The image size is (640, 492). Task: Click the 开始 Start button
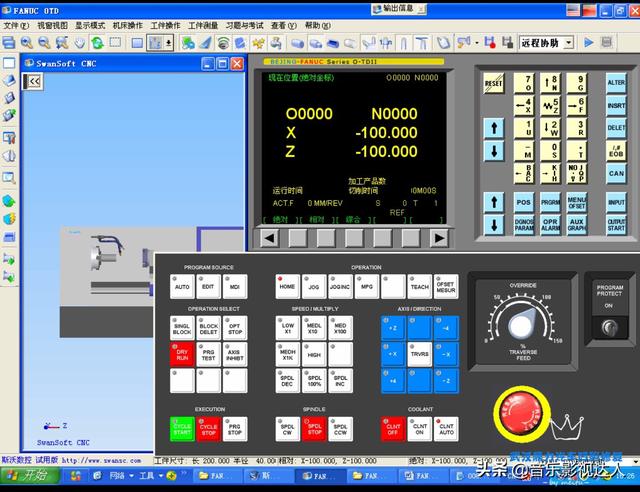(x=29, y=475)
